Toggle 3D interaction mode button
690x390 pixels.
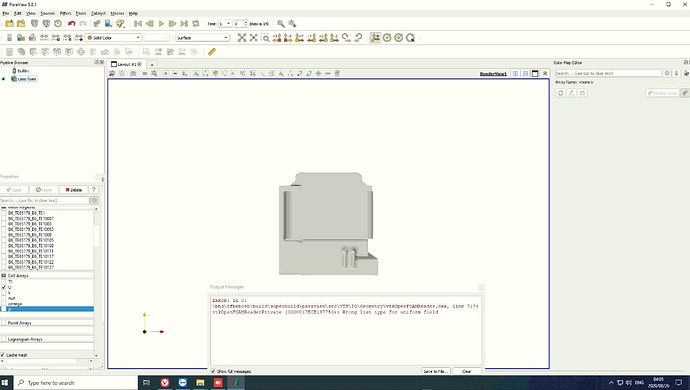coord(144,74)
